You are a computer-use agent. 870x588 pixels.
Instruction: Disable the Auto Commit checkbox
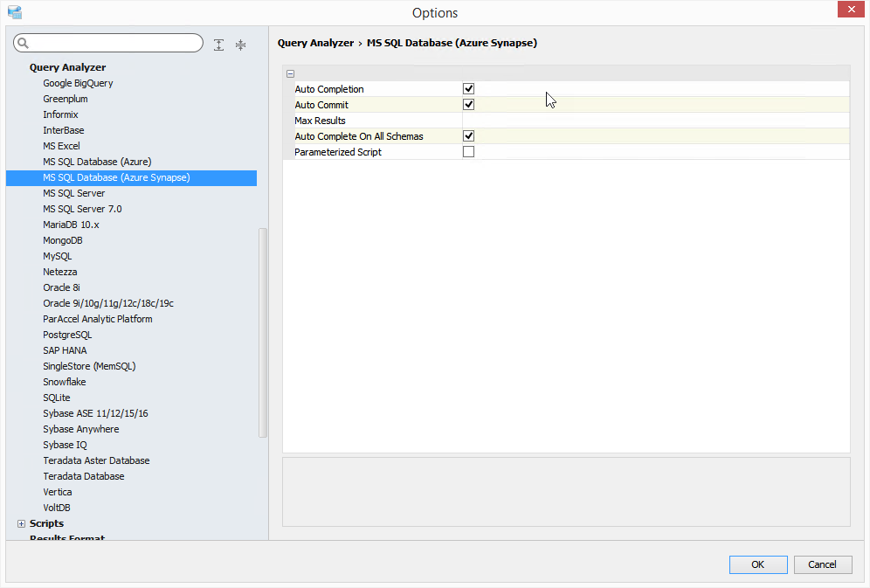pos(469,105)
